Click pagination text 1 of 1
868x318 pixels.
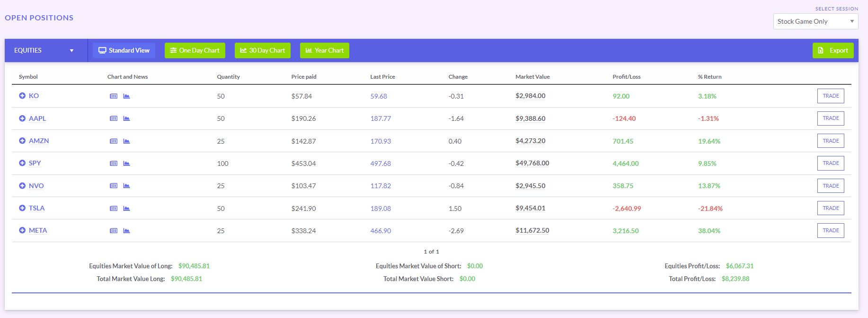pos(431,252)
